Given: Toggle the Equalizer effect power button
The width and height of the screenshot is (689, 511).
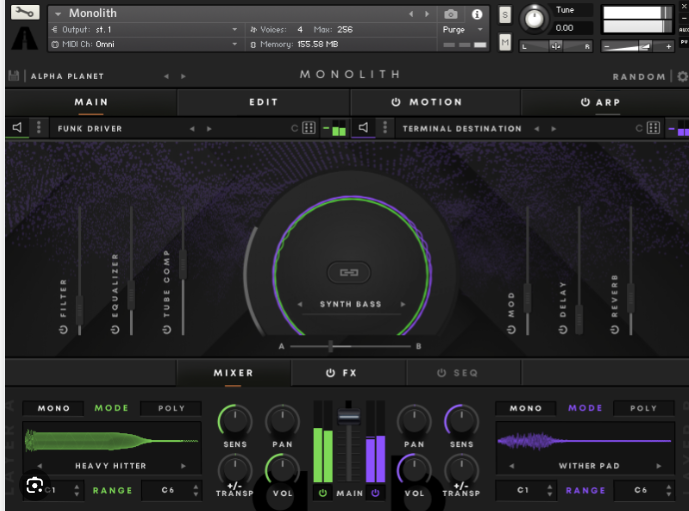Looking at the screenshot, I should click(115, 330).
